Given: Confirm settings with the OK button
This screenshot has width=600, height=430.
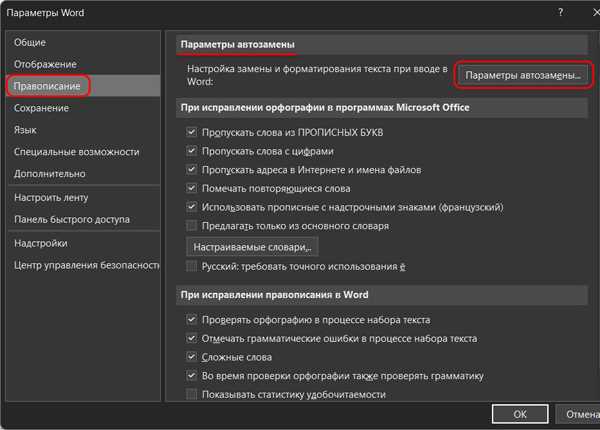Looking at the screenshot, I should [520, 413].
